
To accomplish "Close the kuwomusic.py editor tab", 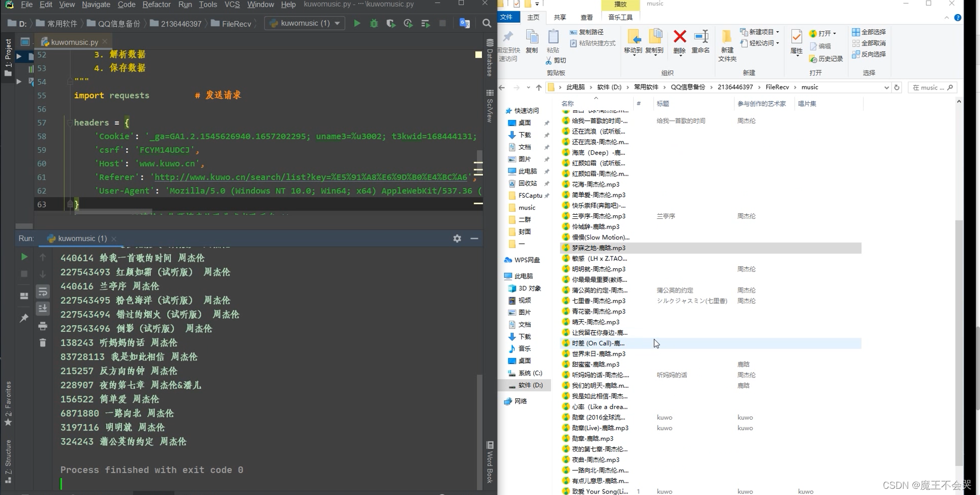I will point(105,42).
